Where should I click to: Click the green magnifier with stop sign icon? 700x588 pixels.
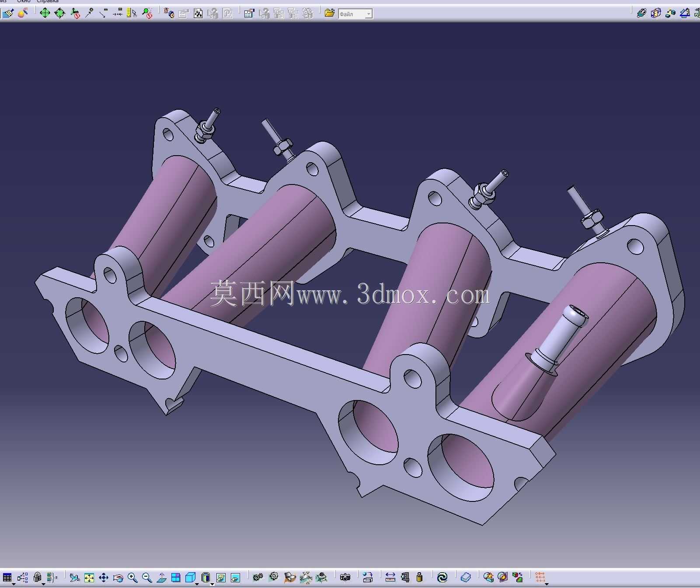(147, 13)
